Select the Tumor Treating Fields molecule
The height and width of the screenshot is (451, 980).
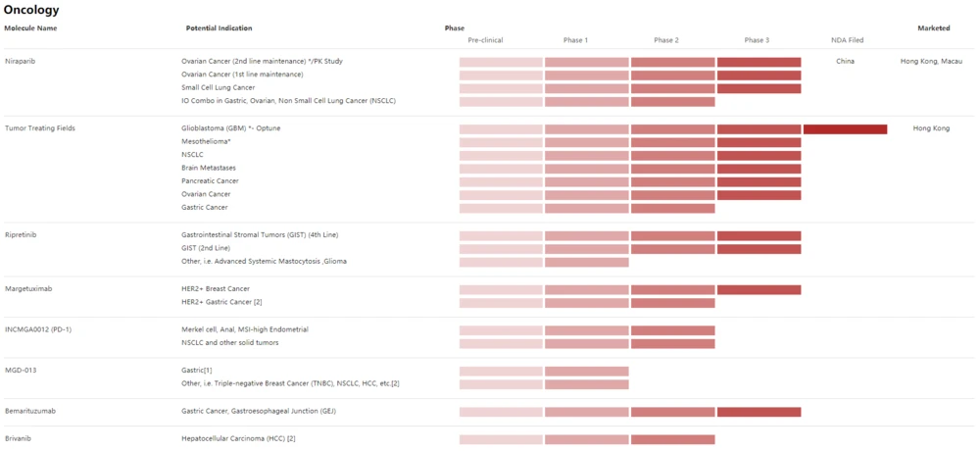pyautogui.click(x=40, y=128)
